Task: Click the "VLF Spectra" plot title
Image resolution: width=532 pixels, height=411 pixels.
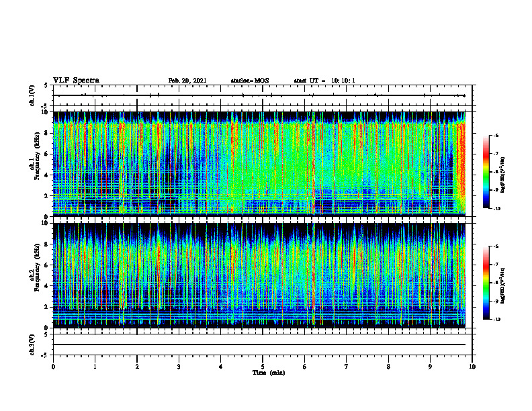Action: [x=76, y=81]
